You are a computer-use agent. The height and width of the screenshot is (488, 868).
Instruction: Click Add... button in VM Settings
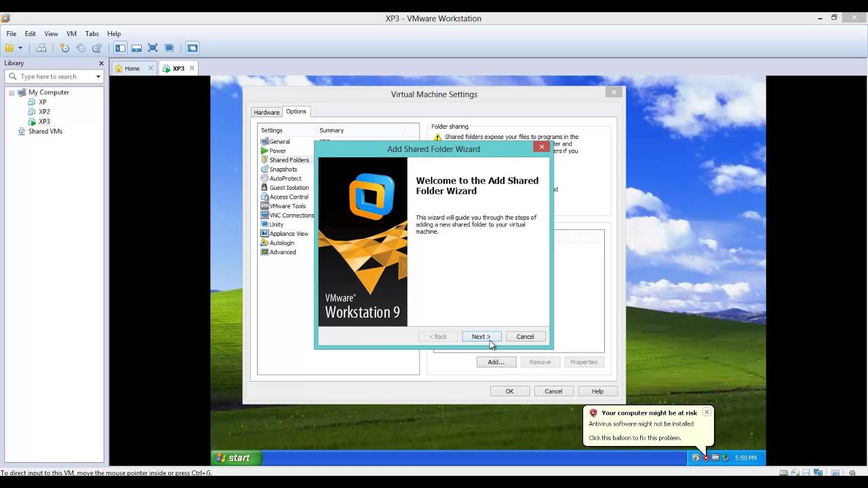click(x=496, y=362)
